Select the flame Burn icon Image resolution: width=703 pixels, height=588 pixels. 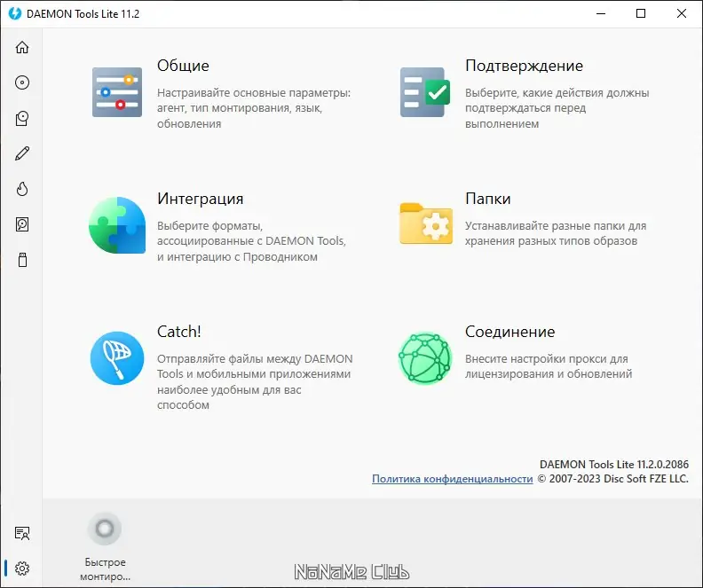(22, 189)
